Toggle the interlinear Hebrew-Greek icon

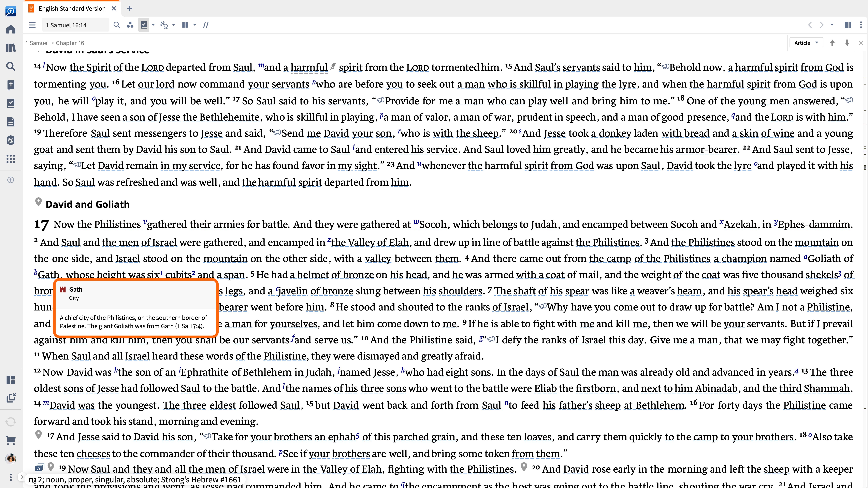click(164, 25)
